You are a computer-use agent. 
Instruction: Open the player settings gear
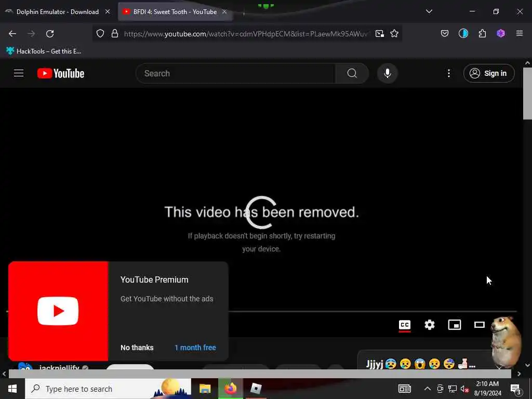[430, 325]
